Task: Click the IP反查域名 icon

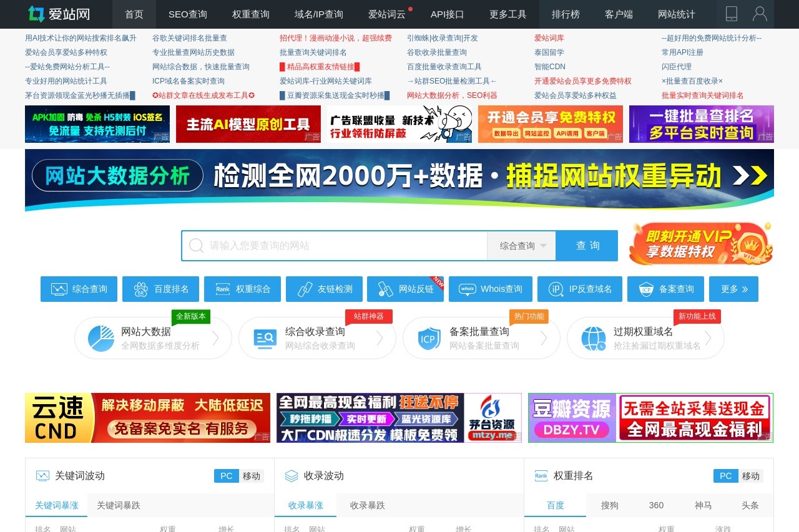Action: 556,289
